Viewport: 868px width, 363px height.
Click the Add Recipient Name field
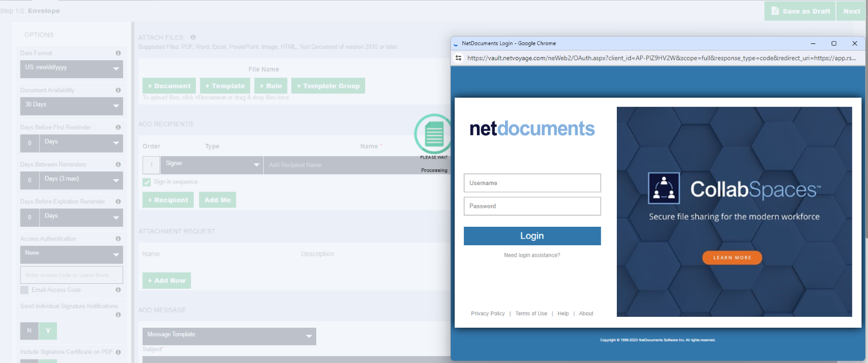click(x=358, y=165)
